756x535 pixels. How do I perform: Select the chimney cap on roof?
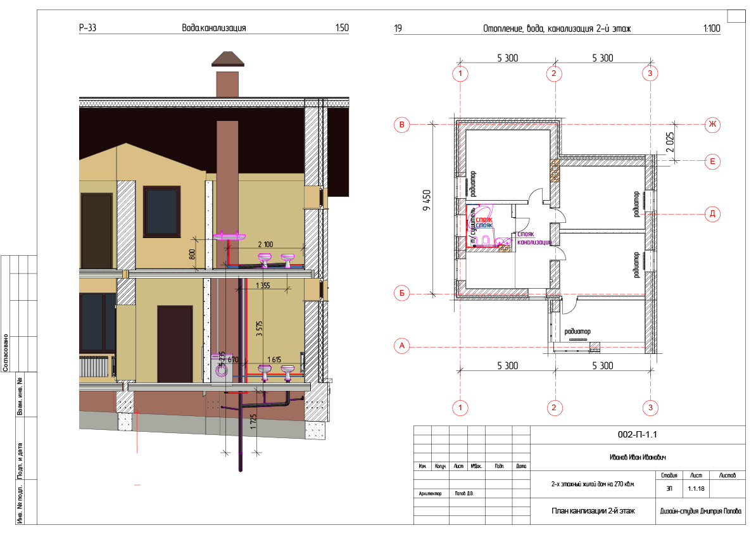pos(228,58)
